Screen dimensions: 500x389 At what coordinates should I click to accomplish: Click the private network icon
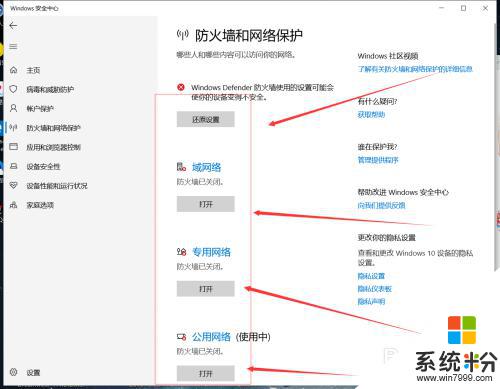coord(181,252)
